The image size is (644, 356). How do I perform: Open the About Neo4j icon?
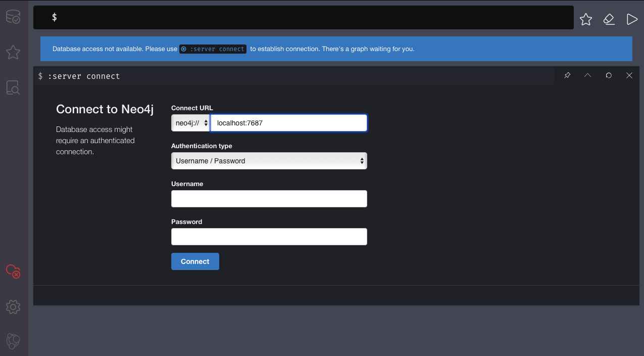tap(13, 341)
